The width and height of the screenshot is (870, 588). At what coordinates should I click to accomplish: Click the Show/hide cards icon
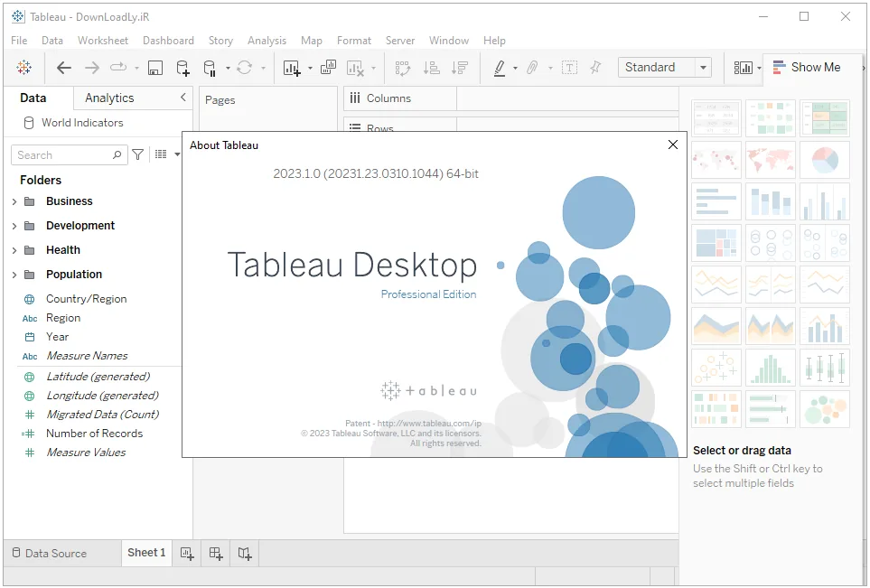pyautogui.click(x=743, y=68)
